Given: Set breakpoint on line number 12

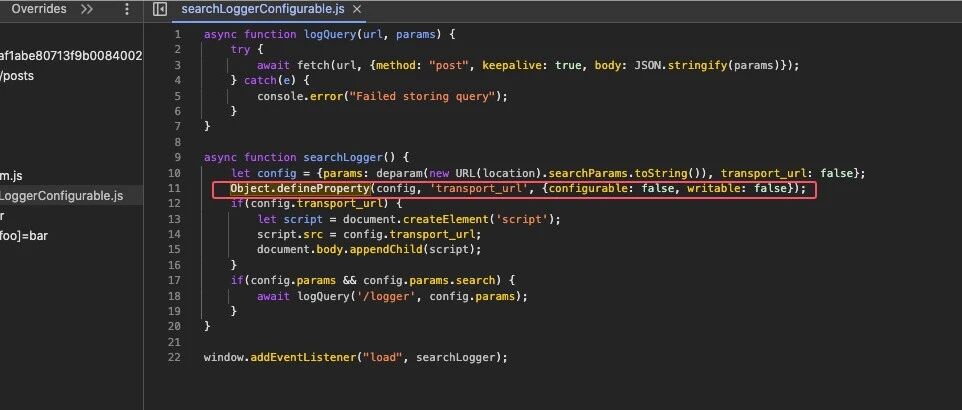Looking at the screenshot, I should point(174,203).
